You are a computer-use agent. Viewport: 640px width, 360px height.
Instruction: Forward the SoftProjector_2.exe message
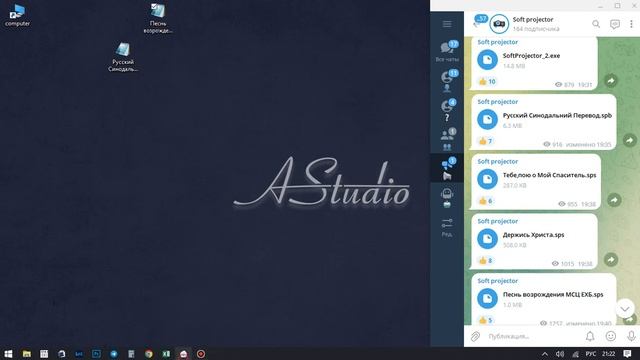point(611,81)
